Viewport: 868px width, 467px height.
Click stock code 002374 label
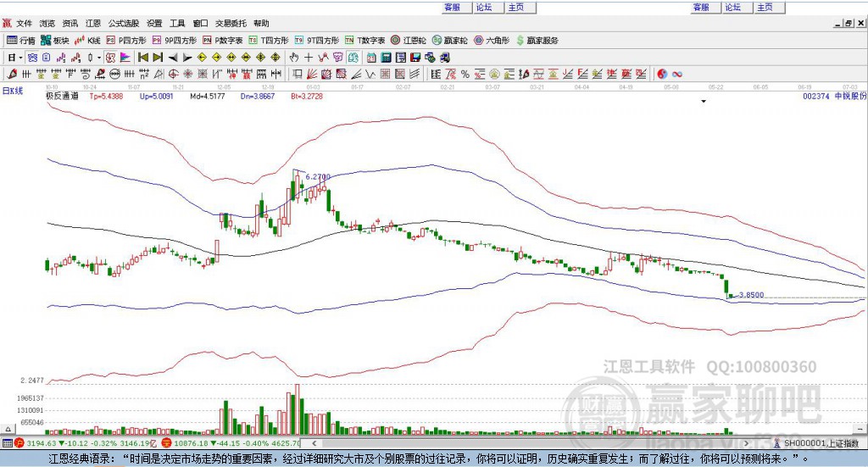816,97
